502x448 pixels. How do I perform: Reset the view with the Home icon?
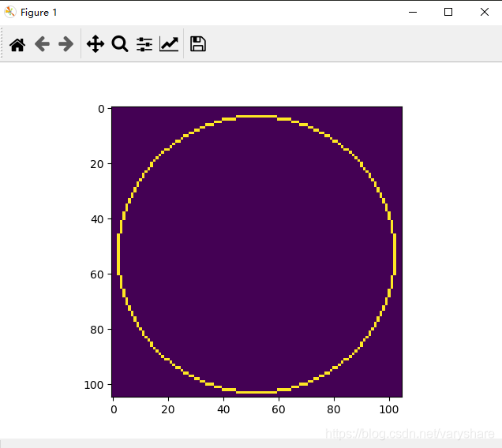point(17,44)
